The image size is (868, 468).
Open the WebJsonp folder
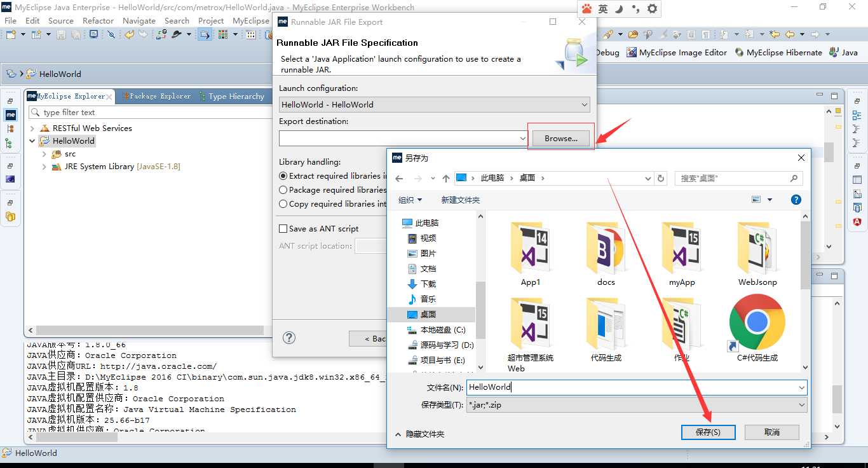(x=757, y=254)
